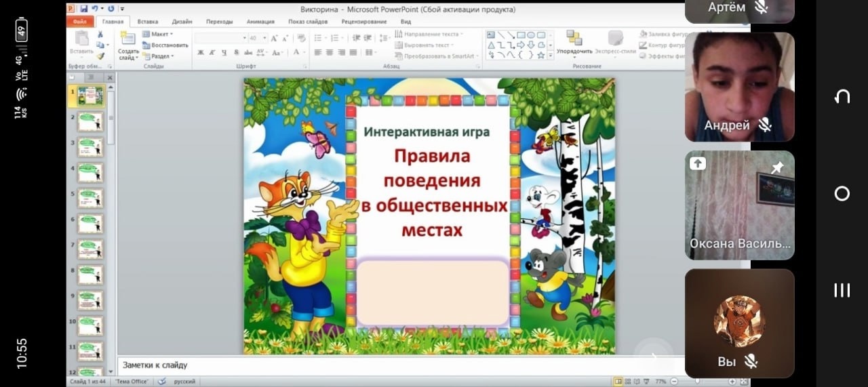This screenshot has height=387, width=868.
Task: Click the increase font size icon
Action: (x=274, y=39)
